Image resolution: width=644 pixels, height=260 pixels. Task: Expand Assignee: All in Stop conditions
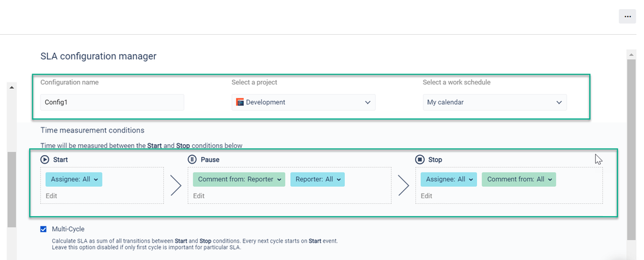[x=449, y=179]
